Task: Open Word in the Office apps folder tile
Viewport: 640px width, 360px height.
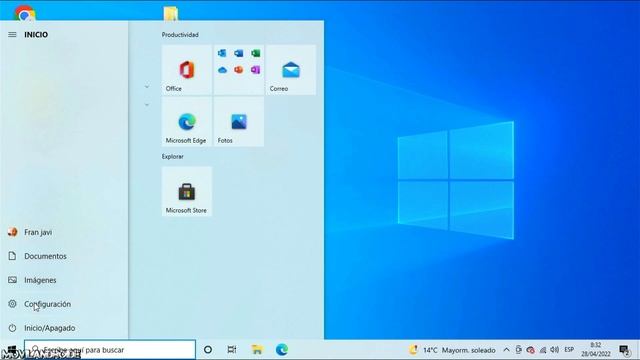Action: click(x=239, y=53)
